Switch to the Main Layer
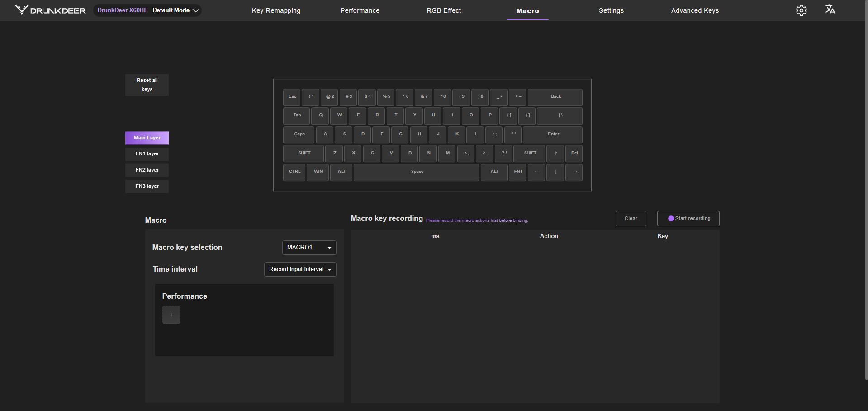 tap(147, 138)
